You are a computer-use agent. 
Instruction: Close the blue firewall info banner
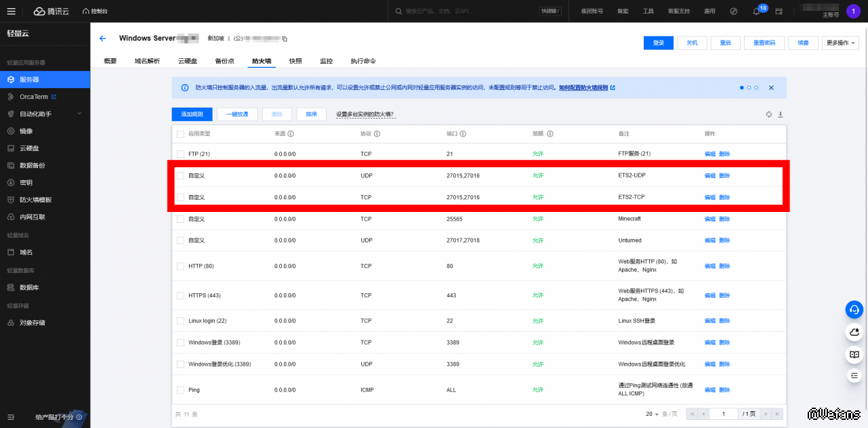click(x=771, y=87)
